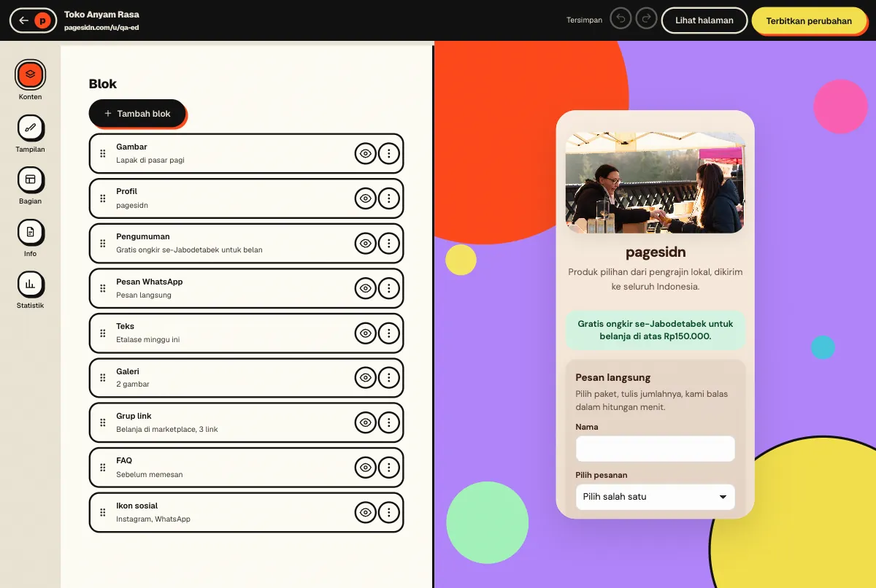Screen dimensions: 876x588
Task: Open three-dot menu for Pesan WhatsApp
Action: (x=389, y=288)
